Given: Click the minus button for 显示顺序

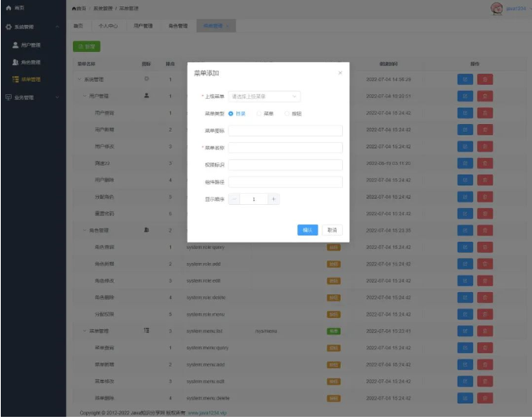Looking at the screenshot, I should 235,199.
